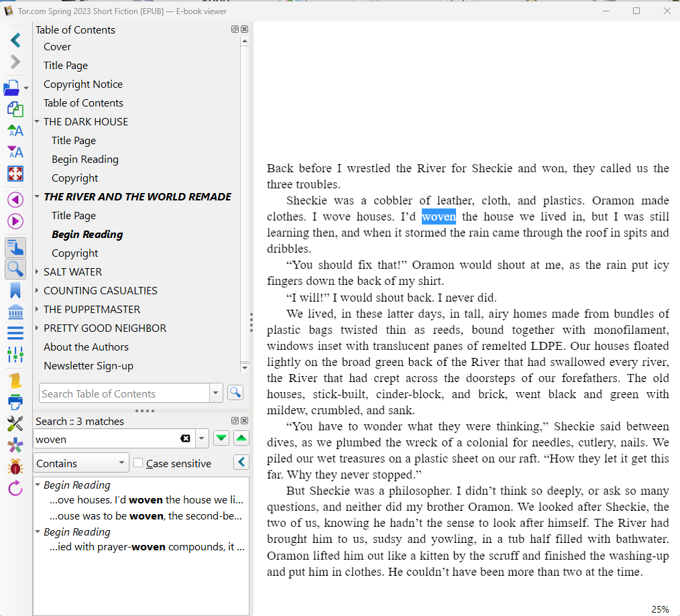This screenshot has height=616, width=680.
Task: Open Copyright Notice entry
Action: coord(83,84)
